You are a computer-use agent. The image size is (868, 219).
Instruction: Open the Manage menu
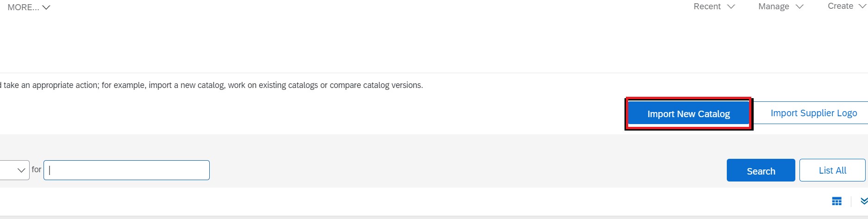(x=774, y=6)
